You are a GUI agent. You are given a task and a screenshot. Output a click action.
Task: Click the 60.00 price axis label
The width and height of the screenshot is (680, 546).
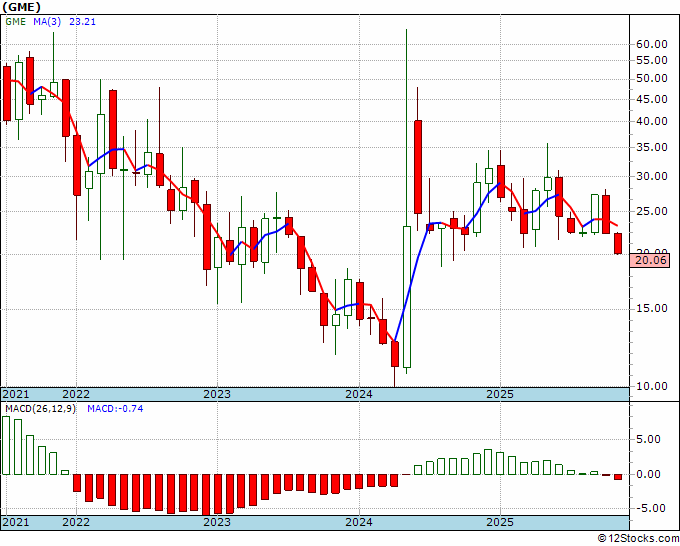(x=651, y=44)
